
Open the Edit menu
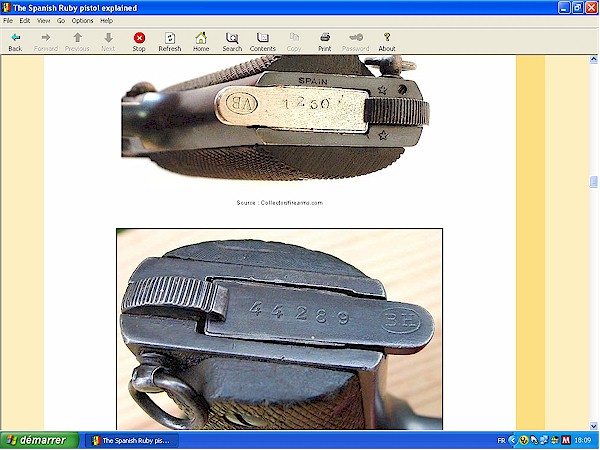click(x=24, y=20)
